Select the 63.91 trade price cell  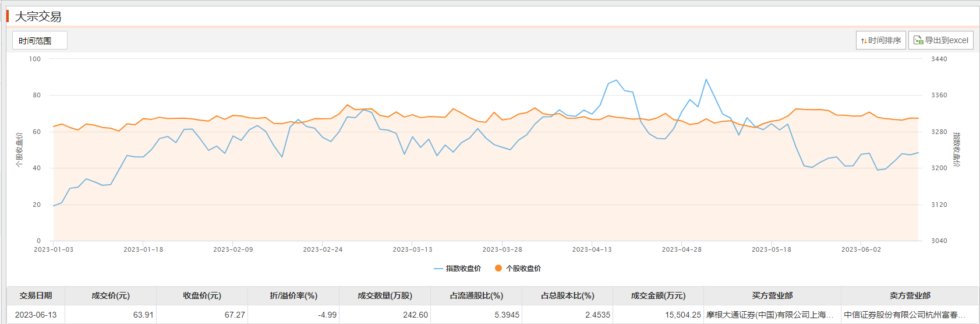111,315
